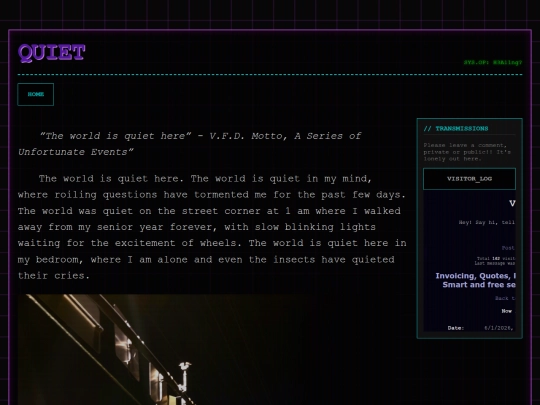Click the 'Hey! Say hi' guestbook text
The image size is (540, 405).
[487, 222]
